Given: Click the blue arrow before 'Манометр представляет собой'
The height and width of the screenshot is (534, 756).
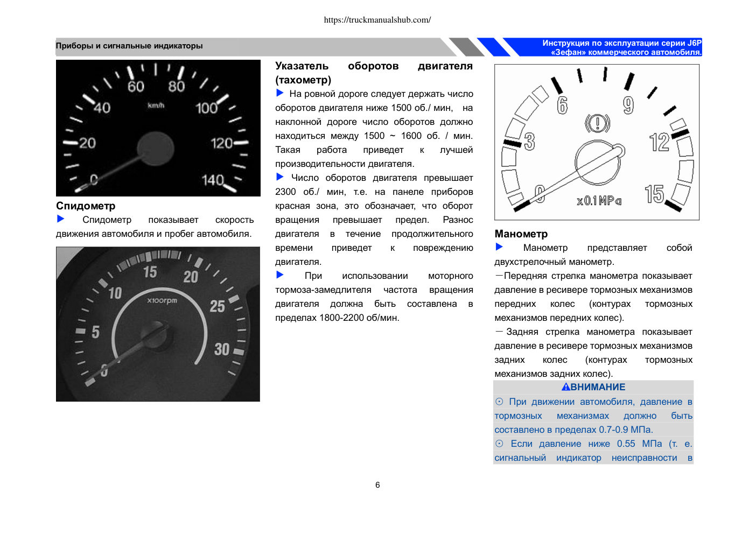Looking at the screenshot, I should point(500,247).
